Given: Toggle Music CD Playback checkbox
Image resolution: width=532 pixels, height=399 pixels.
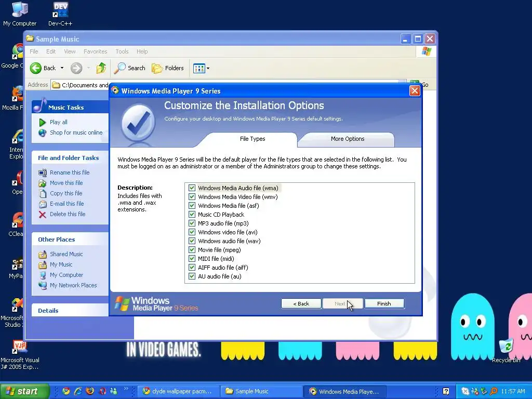Looking at the screenshot, I should tap(192, 215).
